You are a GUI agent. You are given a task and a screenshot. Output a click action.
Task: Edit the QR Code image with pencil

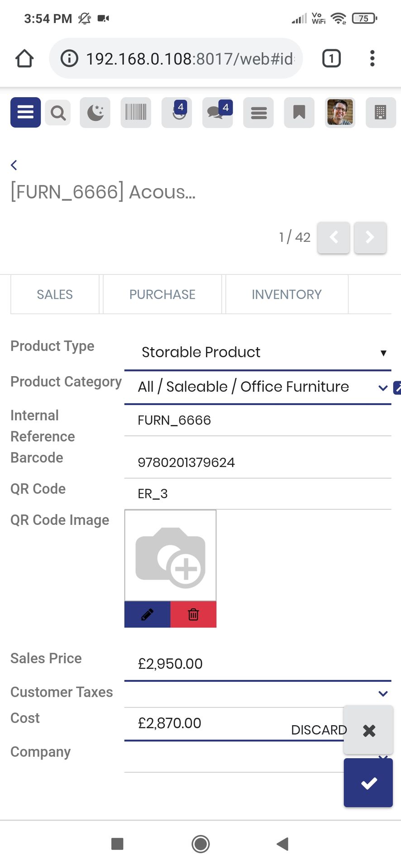(x=148, y=614)
